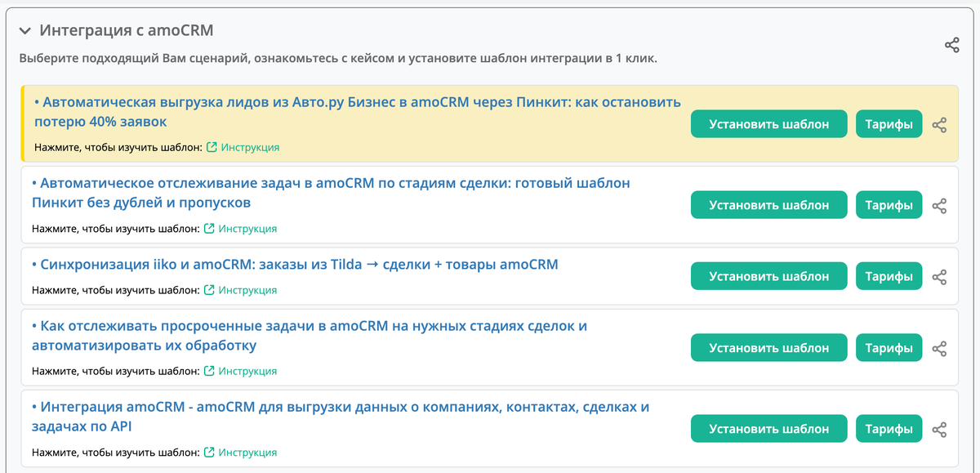
Task: Open Тарифы for amoCRM - amoCRM API row
Action: 889,429
